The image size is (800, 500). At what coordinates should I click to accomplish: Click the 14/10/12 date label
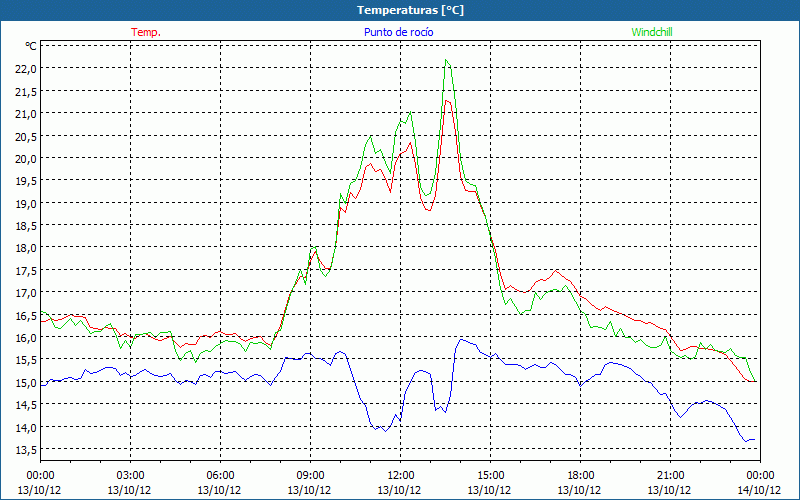tap(760, 490)
